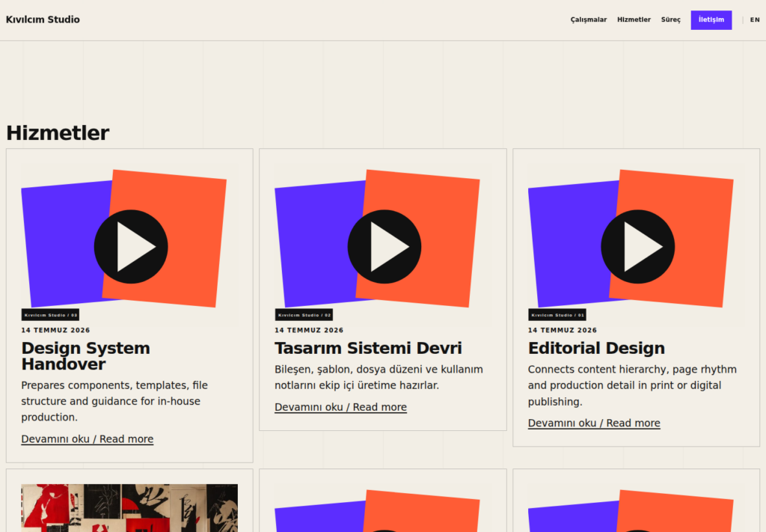Click the Editorial Design title
The height and width of the screenshot is (532, 766).
click(596, 349)
